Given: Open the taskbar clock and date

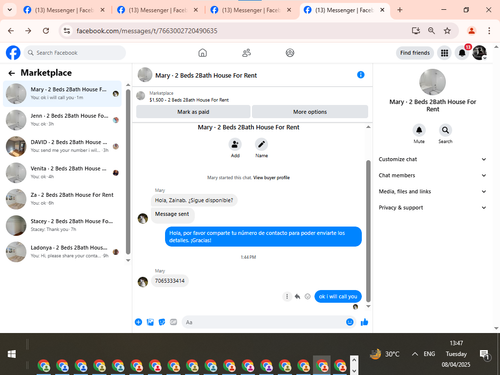Looking at the screenshot, I should (456, 354).
